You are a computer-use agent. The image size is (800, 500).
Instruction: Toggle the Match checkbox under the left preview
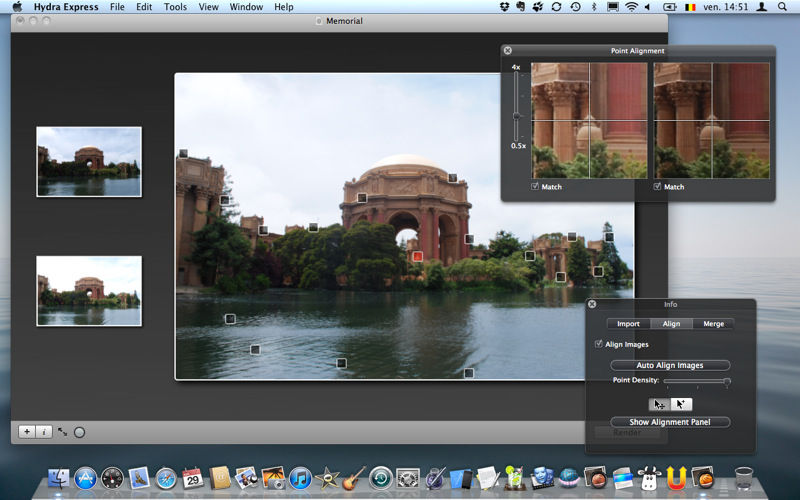tap(536, 187)
